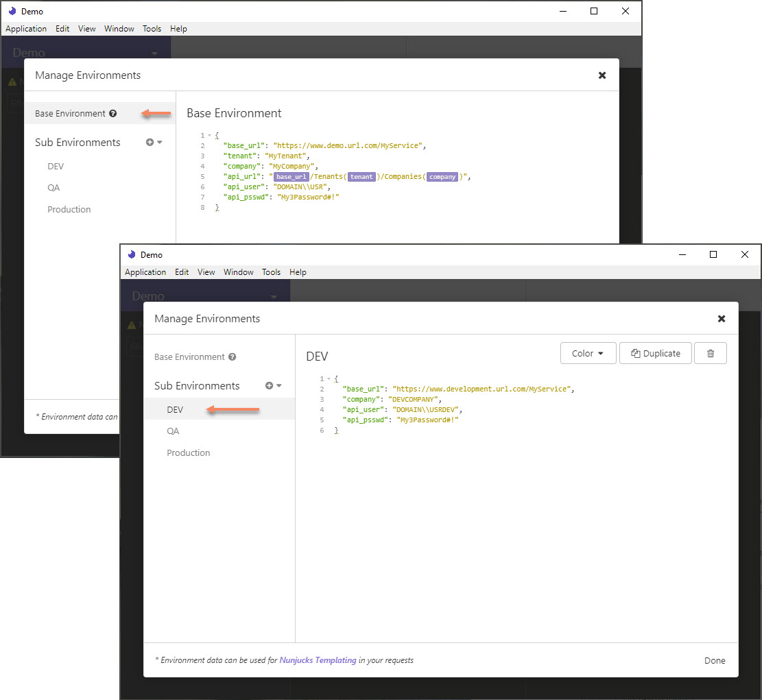The image size is (762, 700).
Task: Open Edit menu in back Demo window
Action: point(62,29)
